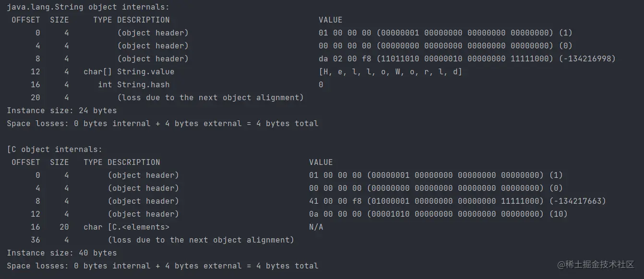
Task: Click the N/A value
Action: 316,227
